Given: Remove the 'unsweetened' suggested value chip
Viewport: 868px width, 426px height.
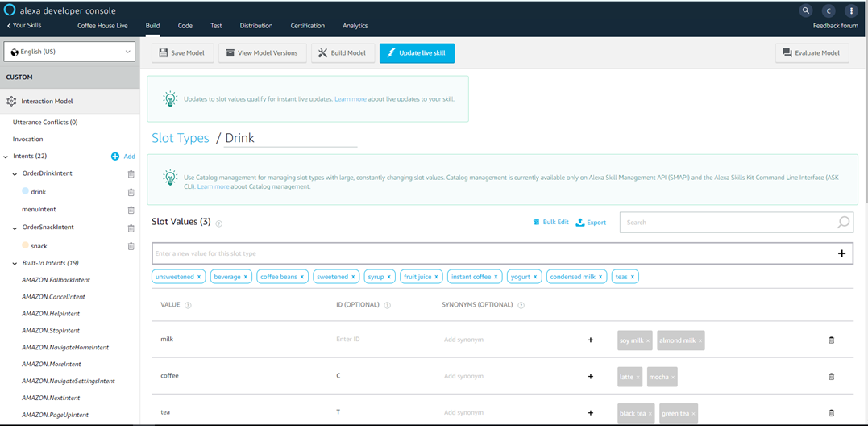Looking at the screenshot, I should 199,277.
